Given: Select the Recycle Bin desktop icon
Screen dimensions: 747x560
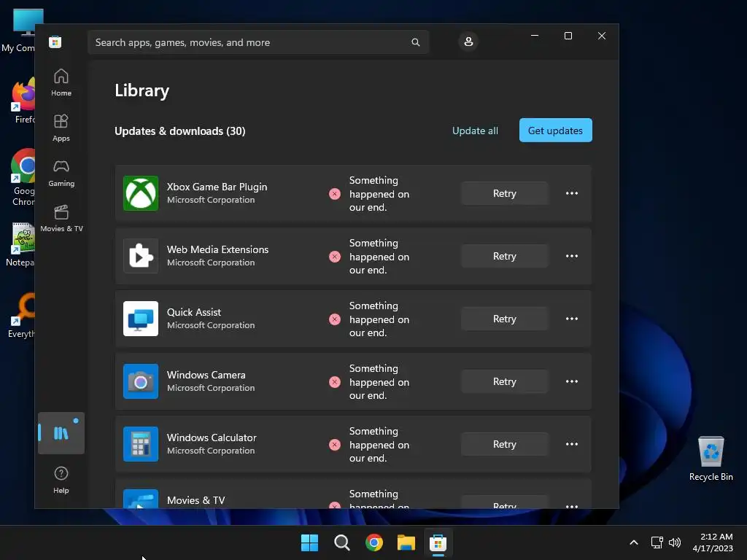Looking at the screenshot, I should pos(711,459).
